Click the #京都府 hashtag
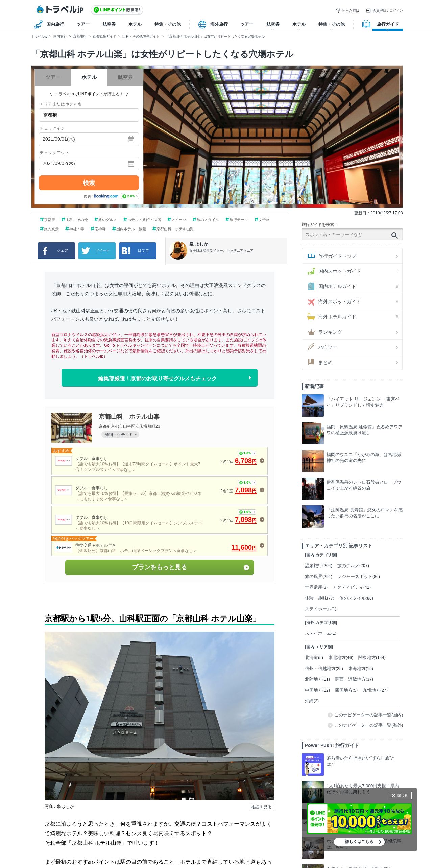Viewport: 434px width, 868px height. [x=47, y=220]
